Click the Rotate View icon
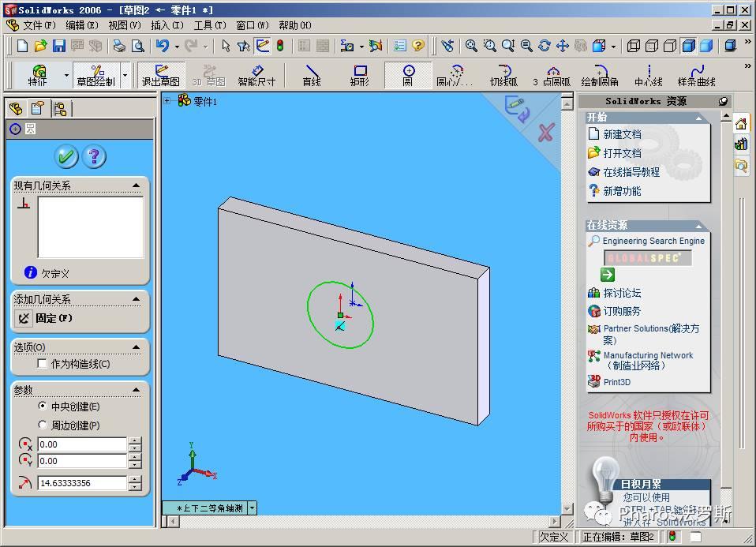 (x=545, y=46)
